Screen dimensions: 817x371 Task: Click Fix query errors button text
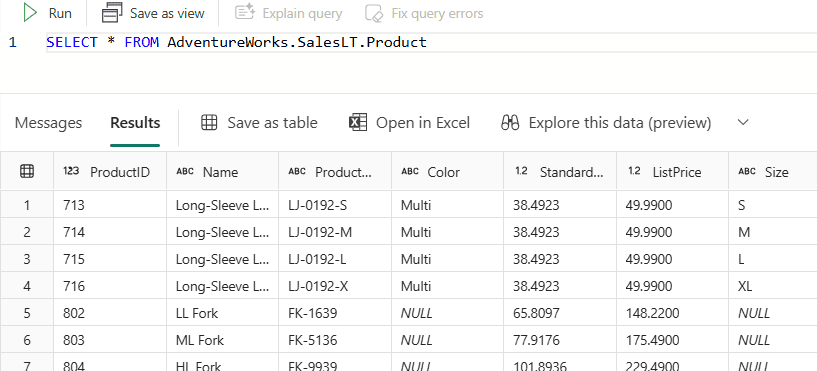pyautogui.click(x=437, y=14)
